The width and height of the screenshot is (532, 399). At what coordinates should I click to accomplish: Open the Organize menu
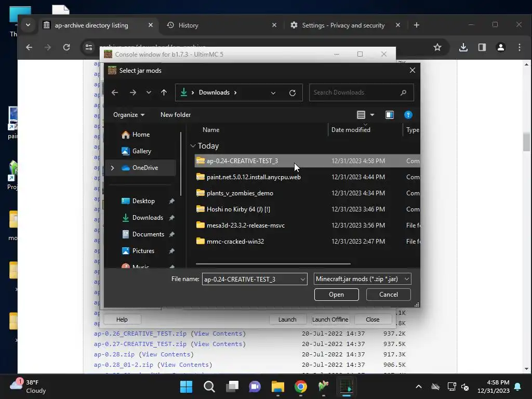coord(129,115)
